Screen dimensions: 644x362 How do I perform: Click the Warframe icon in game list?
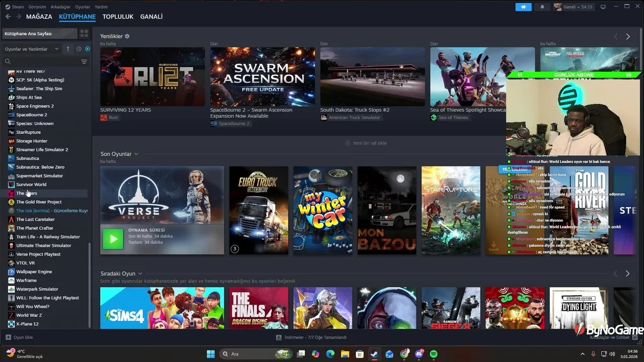click(x=11, y=280)
